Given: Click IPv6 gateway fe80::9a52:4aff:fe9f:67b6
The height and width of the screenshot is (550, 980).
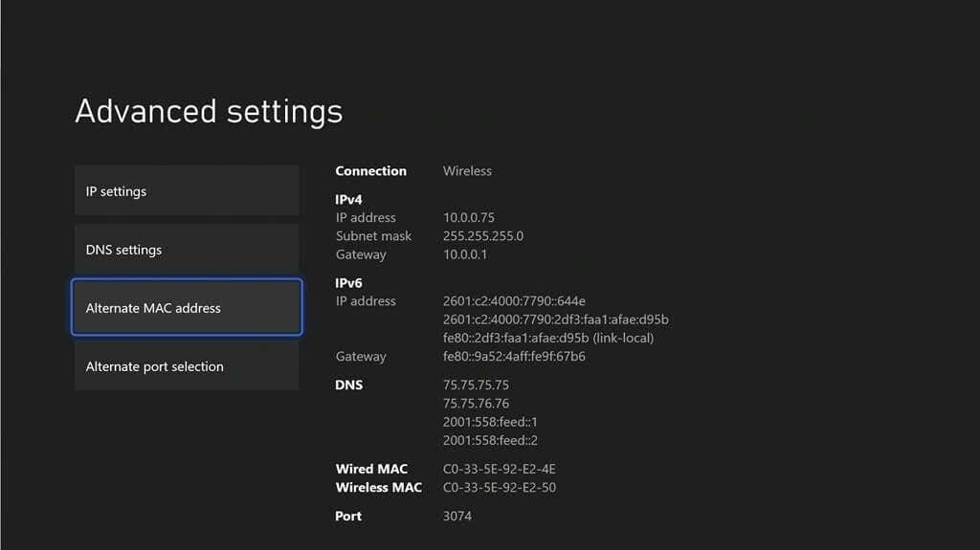Looking at the screenshot, I should [514, 356].
